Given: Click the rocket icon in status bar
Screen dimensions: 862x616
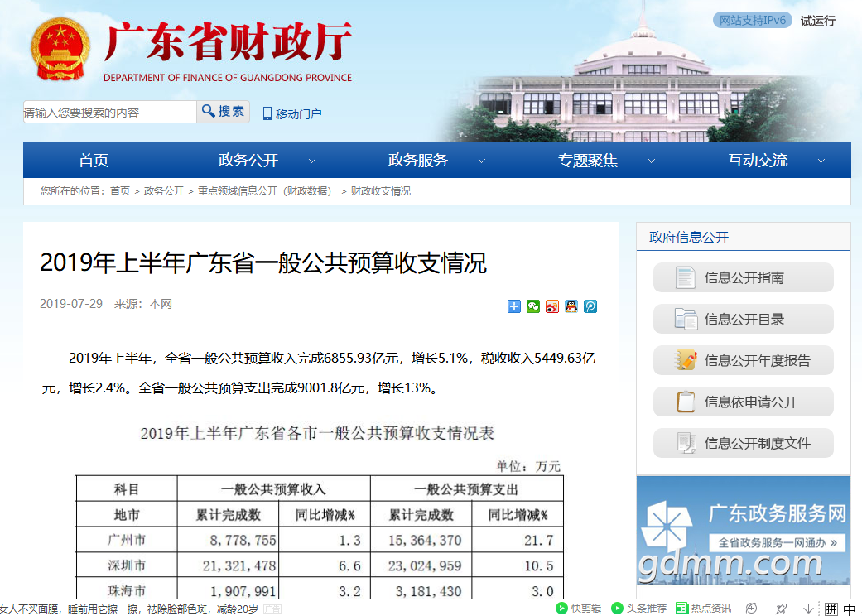Looking at the screenshot, I should point(781,609).
